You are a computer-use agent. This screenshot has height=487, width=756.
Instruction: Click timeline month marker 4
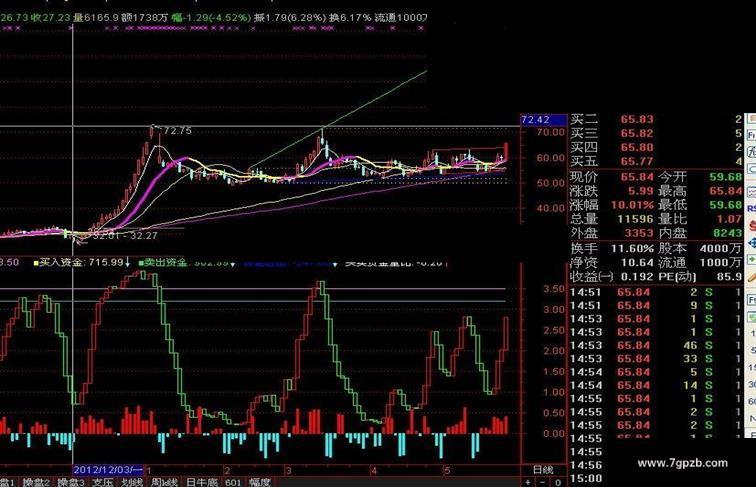tap(374, 470)
